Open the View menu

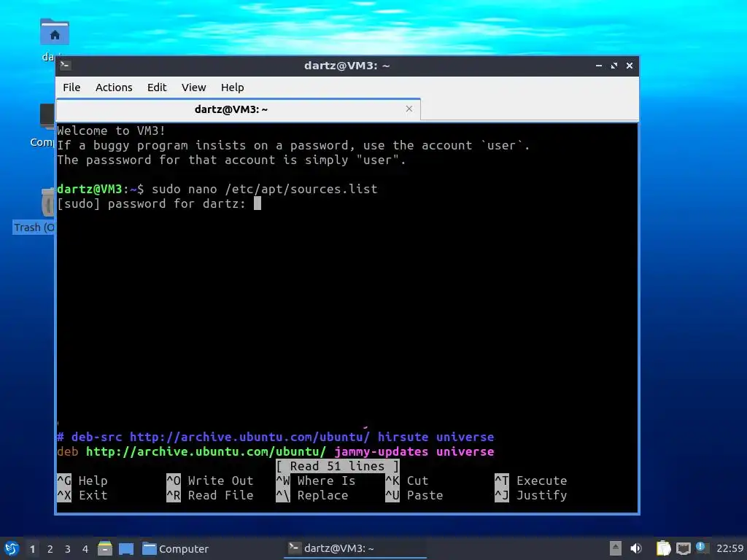[193, 87]
